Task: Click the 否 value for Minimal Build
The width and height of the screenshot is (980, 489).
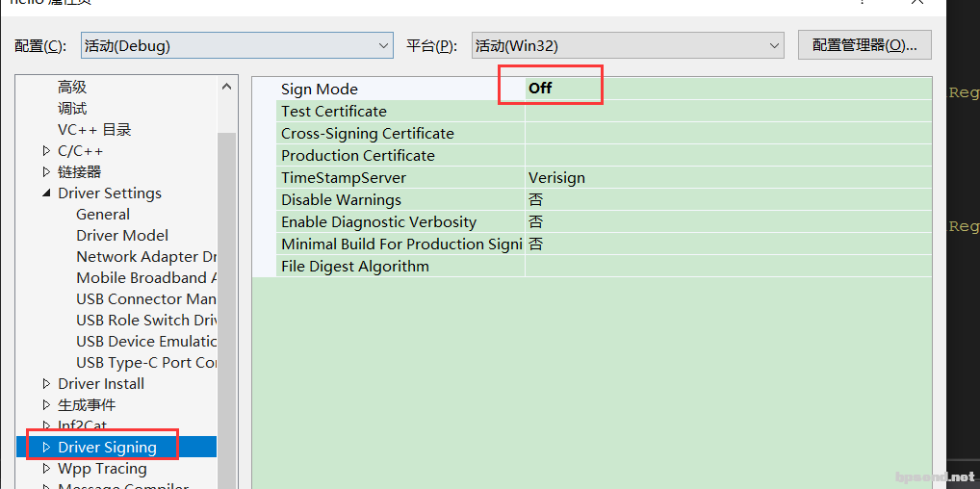Action: 535,244
